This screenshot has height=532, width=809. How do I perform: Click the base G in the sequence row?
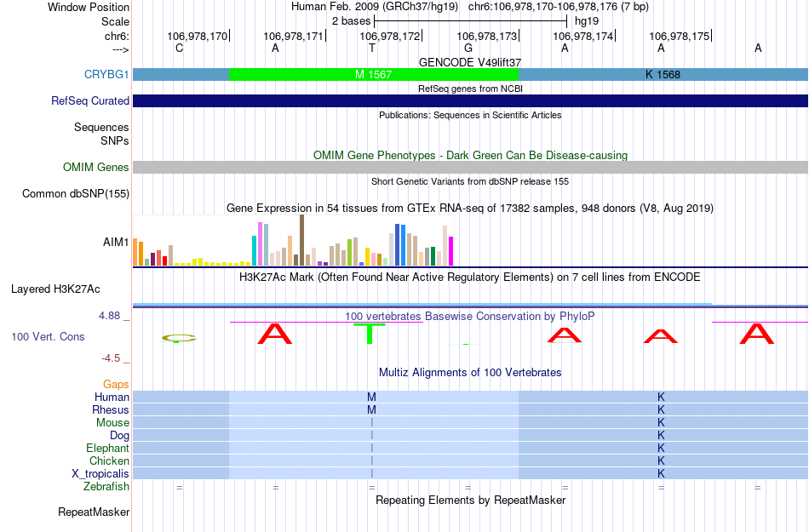pyautogui.click(x=468, y=48)
